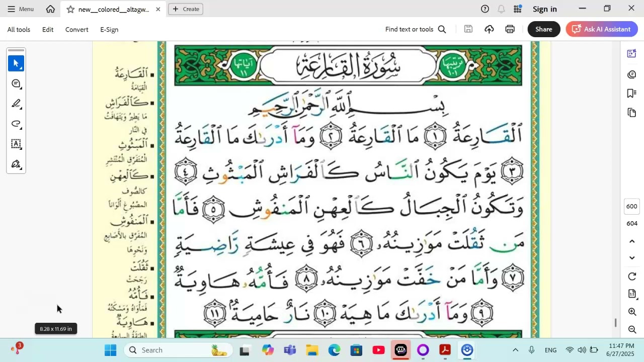Open the All tools panel

(19, 30)
